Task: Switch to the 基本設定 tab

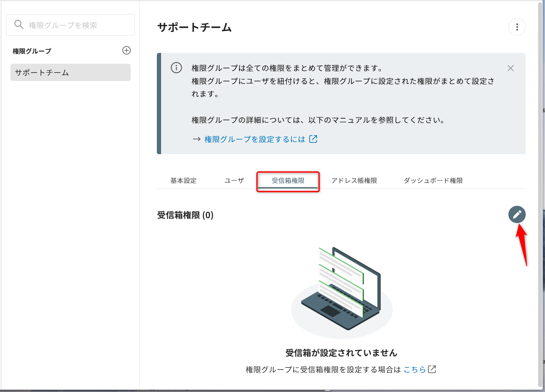Action: click(x=183, y=181)
